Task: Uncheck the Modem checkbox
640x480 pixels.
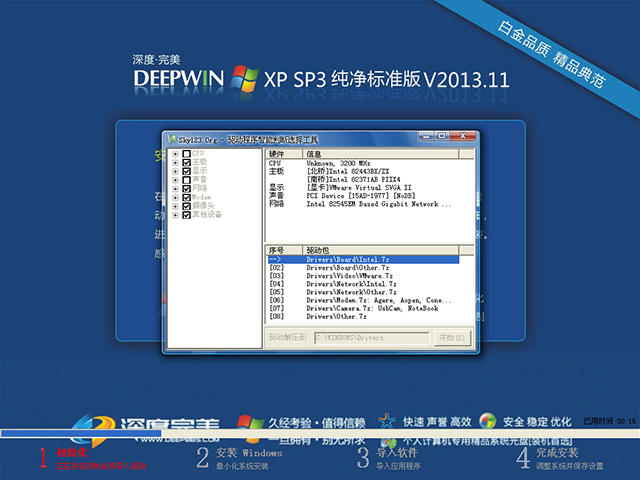Action: pos(187,198)
